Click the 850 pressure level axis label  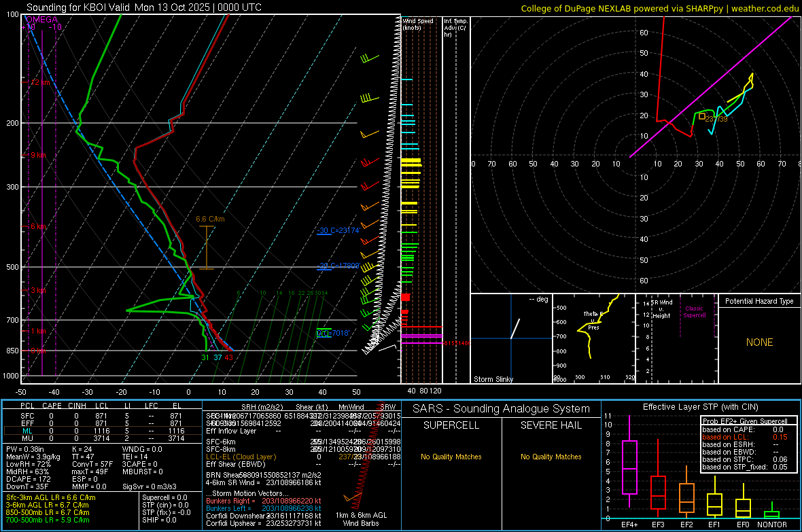click(12, 351)
